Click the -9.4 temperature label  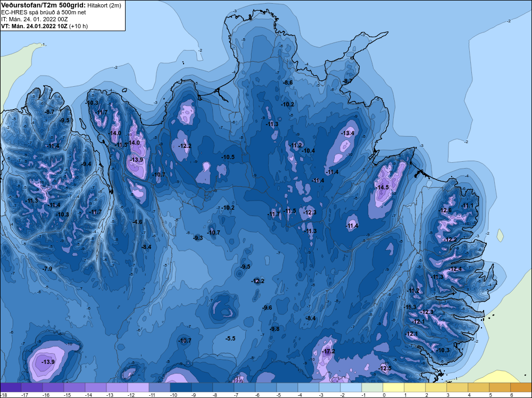[87, 164]
